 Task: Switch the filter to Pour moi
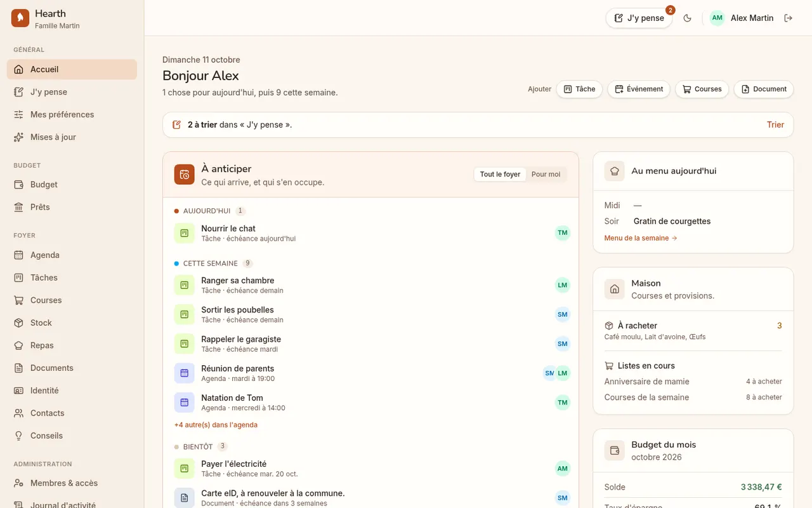click(546, 175)
